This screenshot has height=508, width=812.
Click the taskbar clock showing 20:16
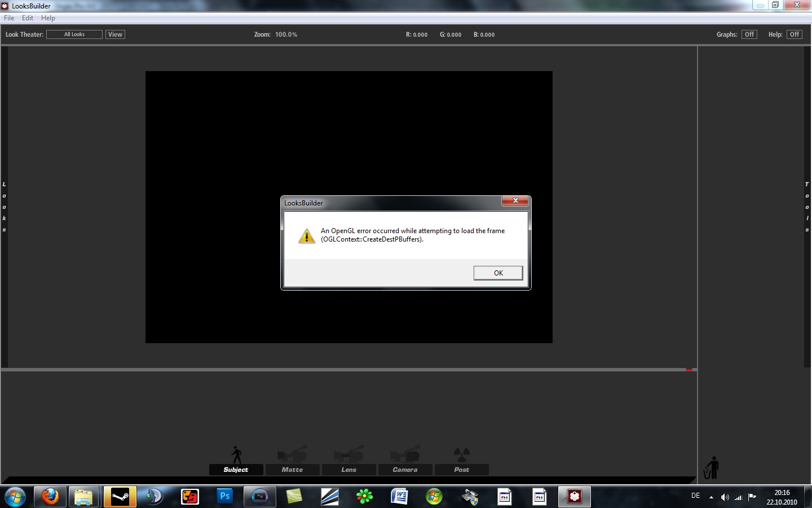point(782,497)
